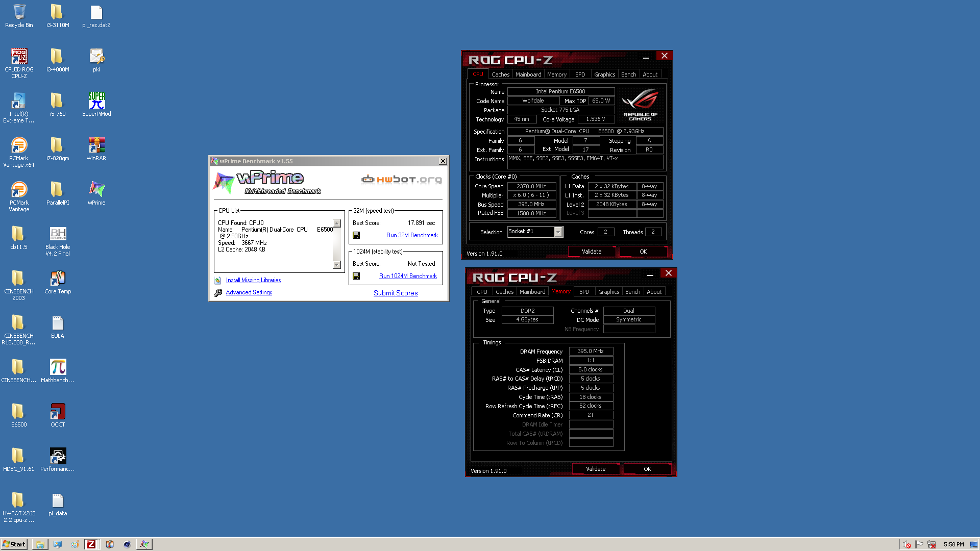Click the taskbar clock showing 5:58 PM

pos(953,544)
